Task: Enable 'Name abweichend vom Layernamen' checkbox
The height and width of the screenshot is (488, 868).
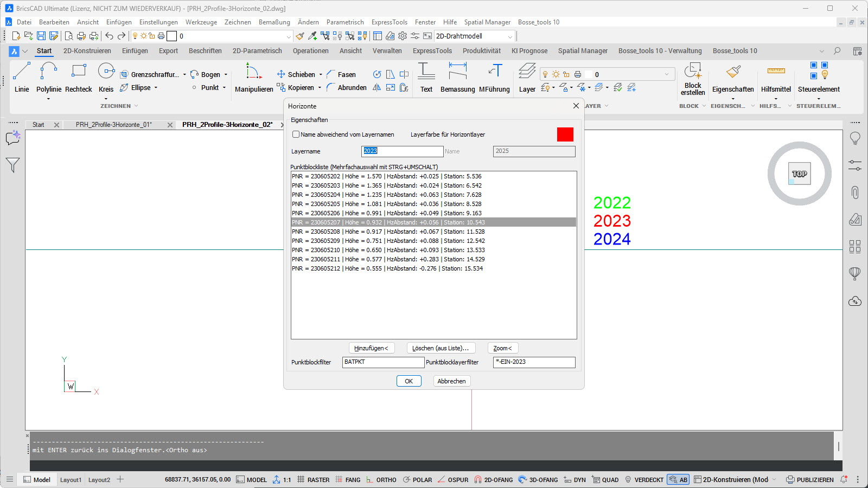Action: (296, 134)
